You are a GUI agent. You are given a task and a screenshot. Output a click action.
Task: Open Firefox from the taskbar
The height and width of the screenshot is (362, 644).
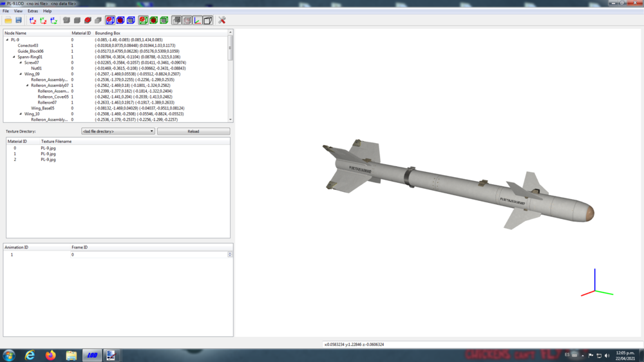50,355
